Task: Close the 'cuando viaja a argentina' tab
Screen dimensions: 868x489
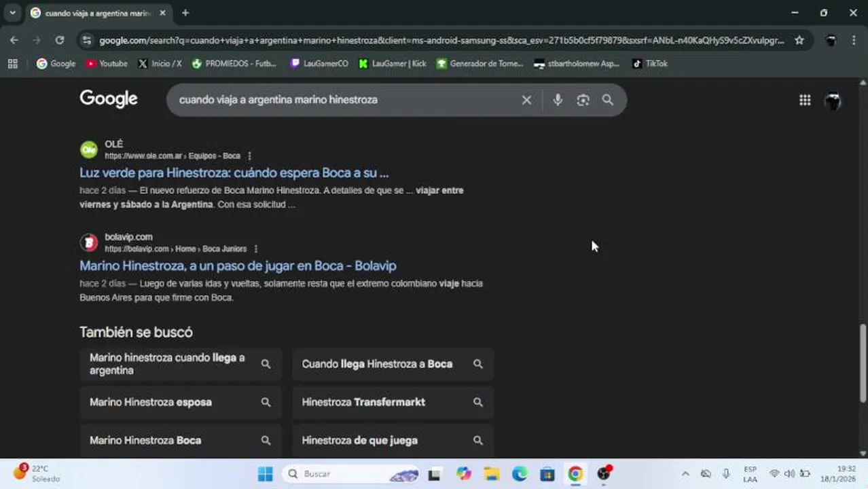Action: point(162,13)
